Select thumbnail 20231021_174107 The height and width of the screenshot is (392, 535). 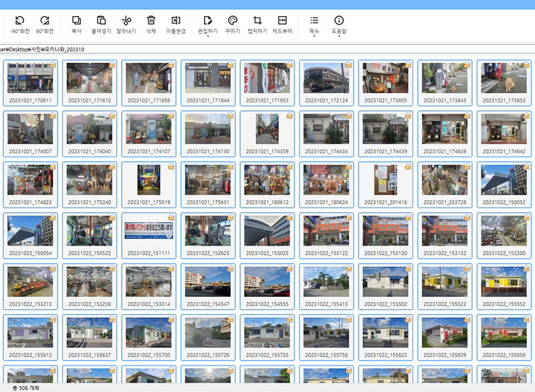tap(148, 134)
